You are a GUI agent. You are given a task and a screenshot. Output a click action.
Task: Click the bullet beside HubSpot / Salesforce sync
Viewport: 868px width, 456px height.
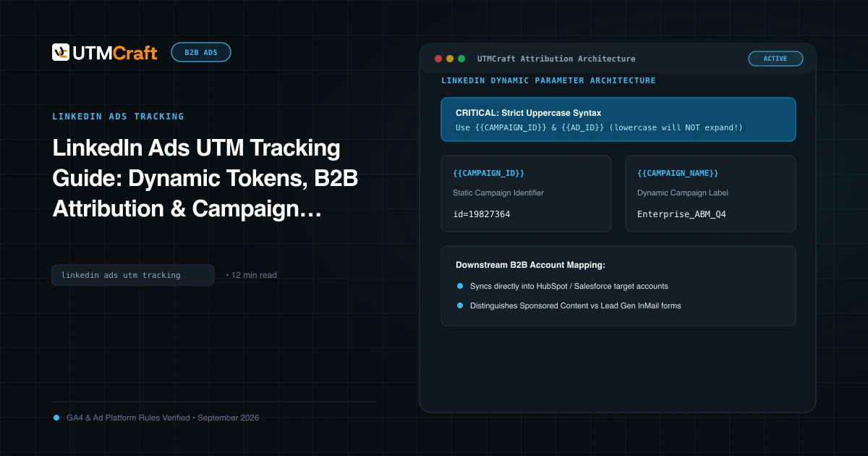coord(460,286)
